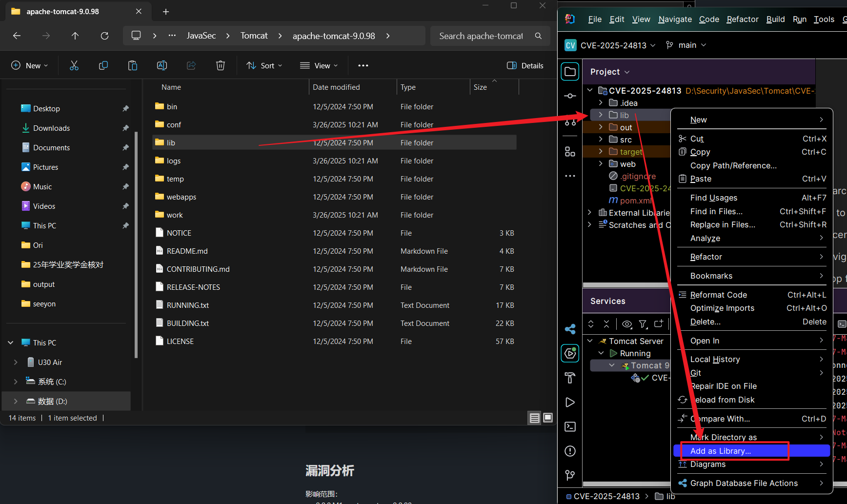Screen dimensions: 847x504
Task: Open a new Explorer tab with plus
Action: click(x=166, y=12)
